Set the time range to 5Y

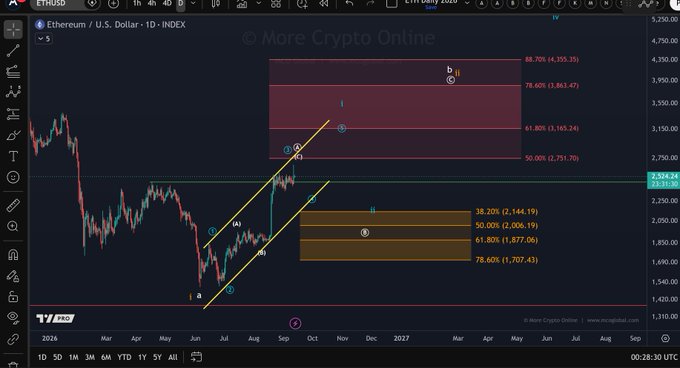(x=157, y=357)
